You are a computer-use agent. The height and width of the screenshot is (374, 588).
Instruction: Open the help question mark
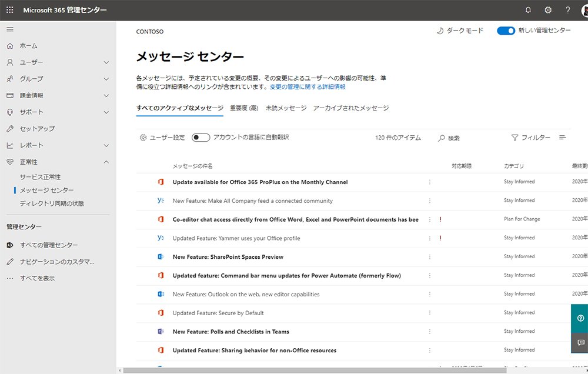tap(568, 10)
